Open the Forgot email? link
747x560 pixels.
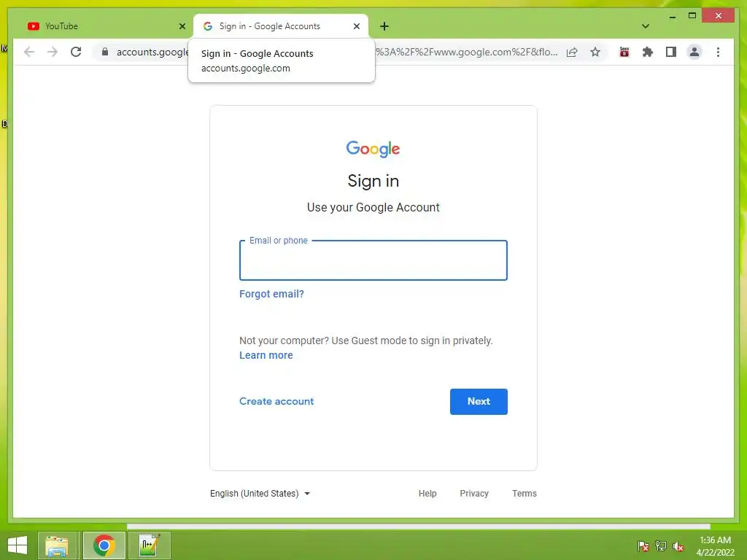point(271,294)
